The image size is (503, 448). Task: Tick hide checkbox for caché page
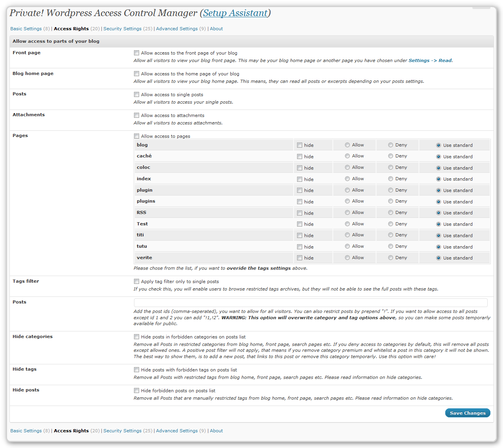click(x=299, y=156)
